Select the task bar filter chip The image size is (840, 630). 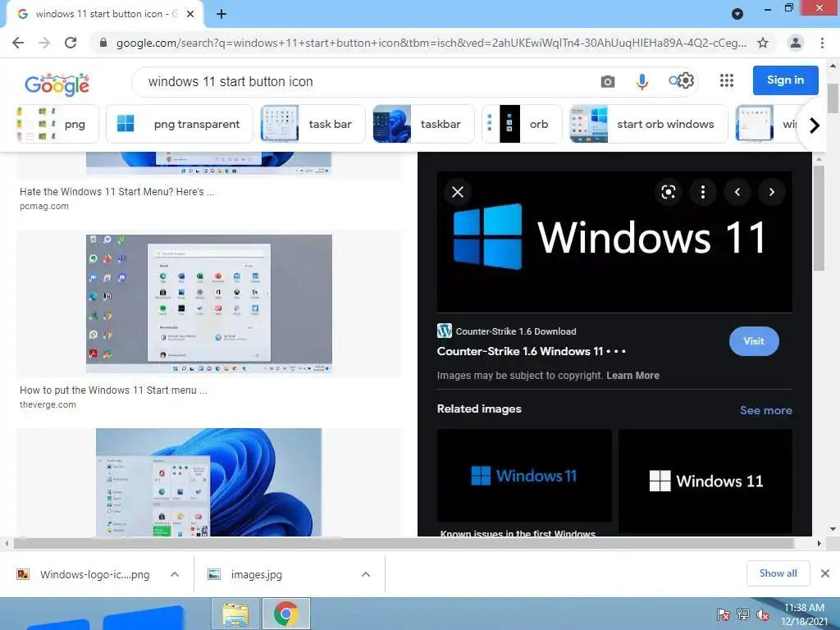coord(313,125)
